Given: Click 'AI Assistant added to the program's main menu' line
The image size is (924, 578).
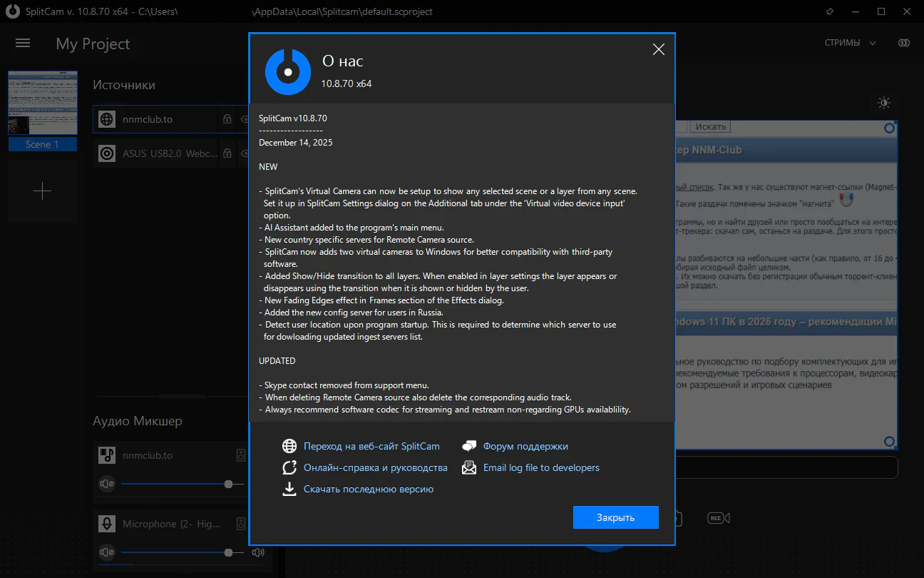Looking at the screenshot, I should [353, 228].
